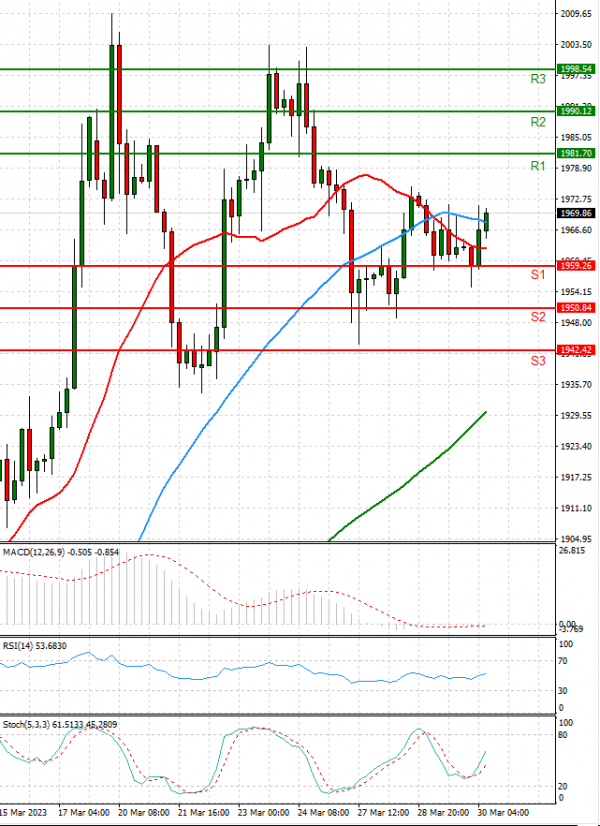
Task: Click the 1923.40 price scale value
Action: point(576,447)
